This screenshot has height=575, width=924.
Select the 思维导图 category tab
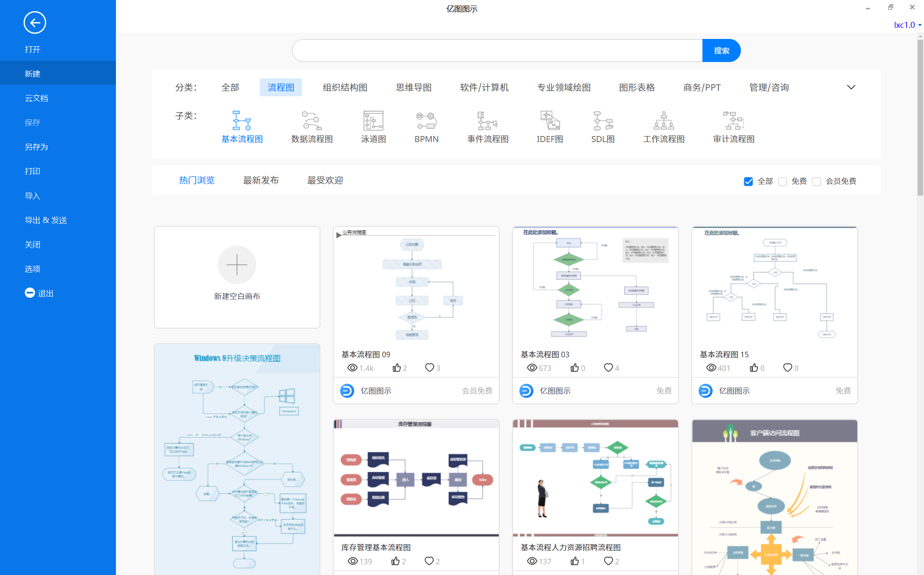[x=414, y=87]
